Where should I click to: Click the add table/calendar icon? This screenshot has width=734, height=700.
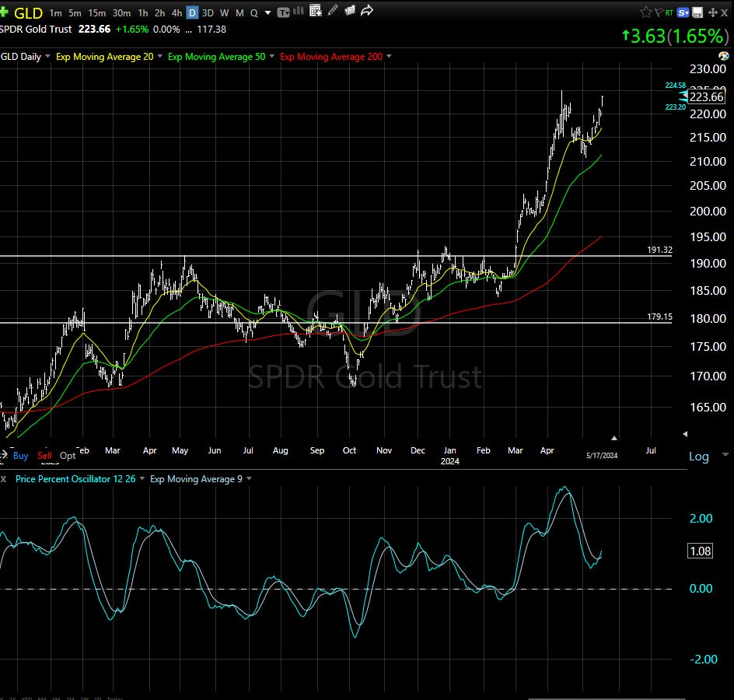pyautogui.click(x=316, y=11)
